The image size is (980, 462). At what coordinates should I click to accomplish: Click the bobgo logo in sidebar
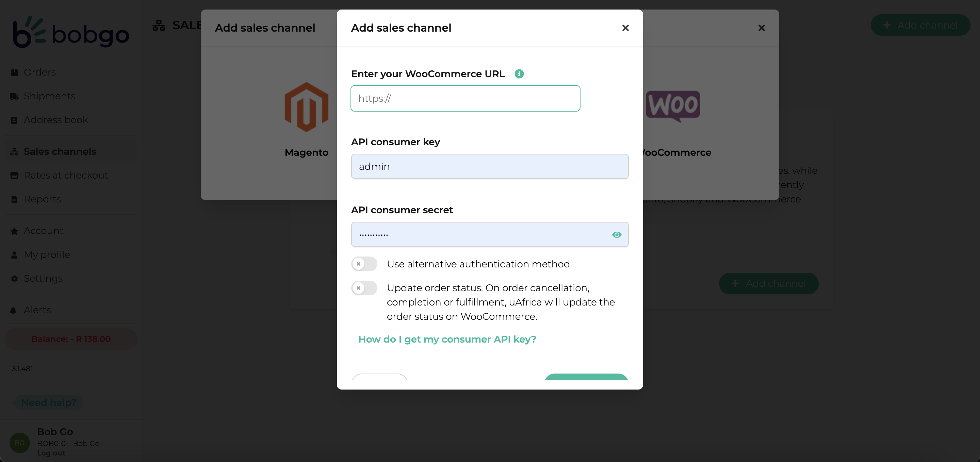71,32
